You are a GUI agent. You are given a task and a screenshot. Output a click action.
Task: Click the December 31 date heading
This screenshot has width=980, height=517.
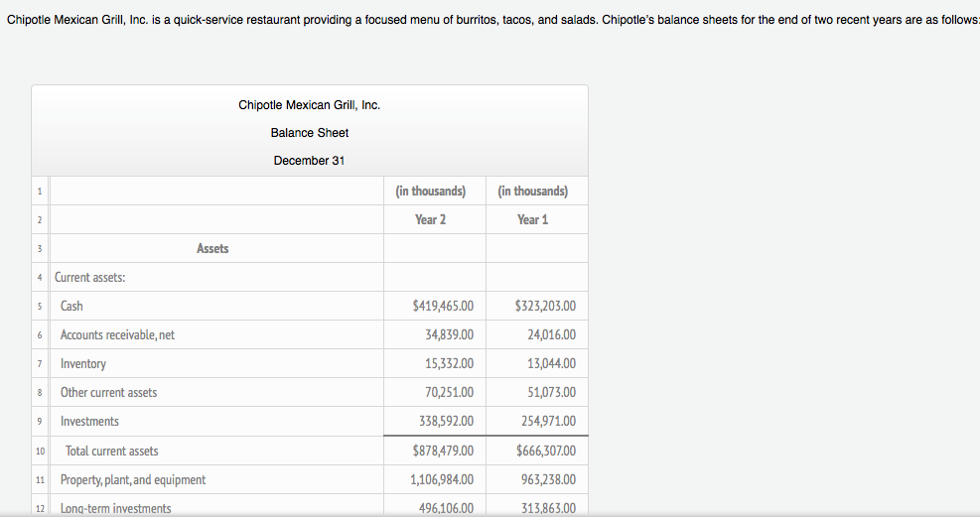click(x=309, y=161)
